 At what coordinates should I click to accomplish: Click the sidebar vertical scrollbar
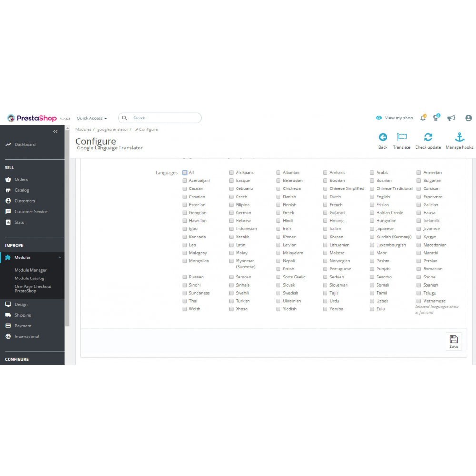68,228
